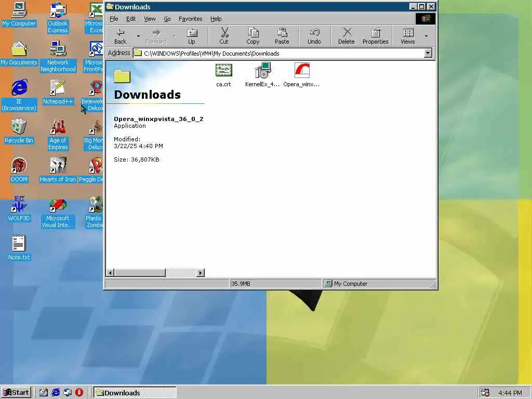Open the Back history dropdown arrow

pos(138,36)
